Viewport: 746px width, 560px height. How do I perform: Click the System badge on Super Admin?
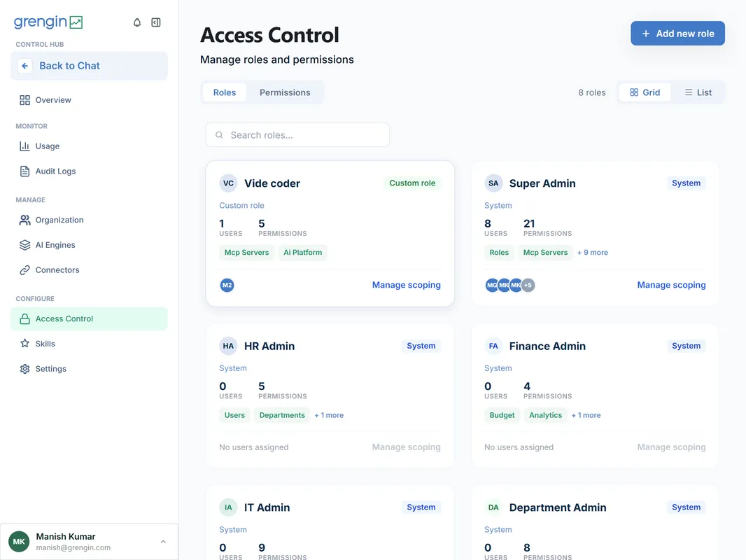click(686, 183)
